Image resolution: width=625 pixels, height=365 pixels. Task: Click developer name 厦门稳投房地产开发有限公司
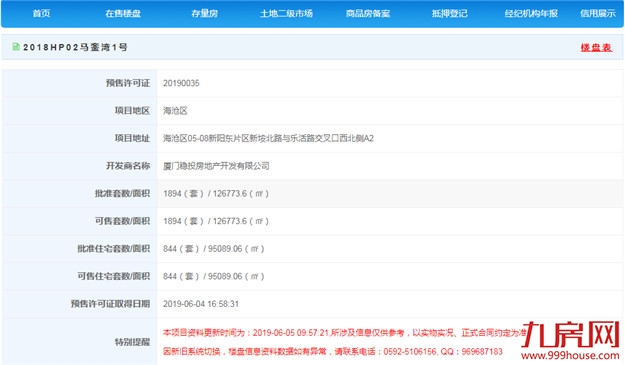tap(216, 166)
